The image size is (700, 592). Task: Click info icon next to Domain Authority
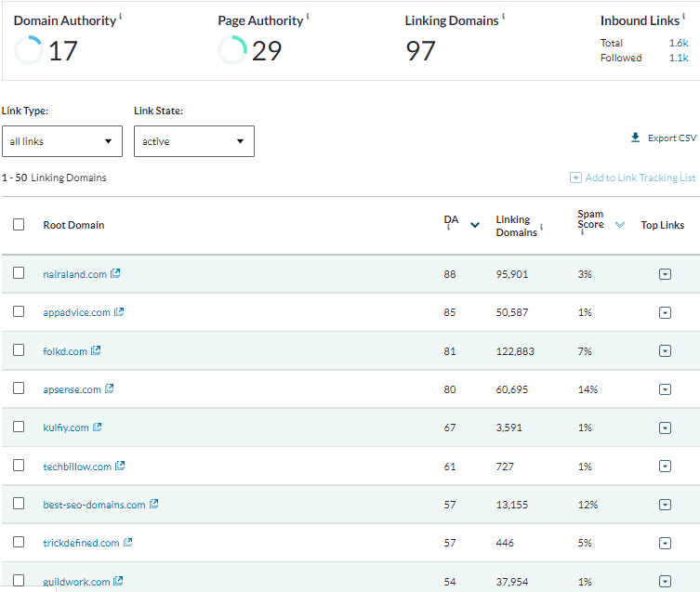point(121,17)
